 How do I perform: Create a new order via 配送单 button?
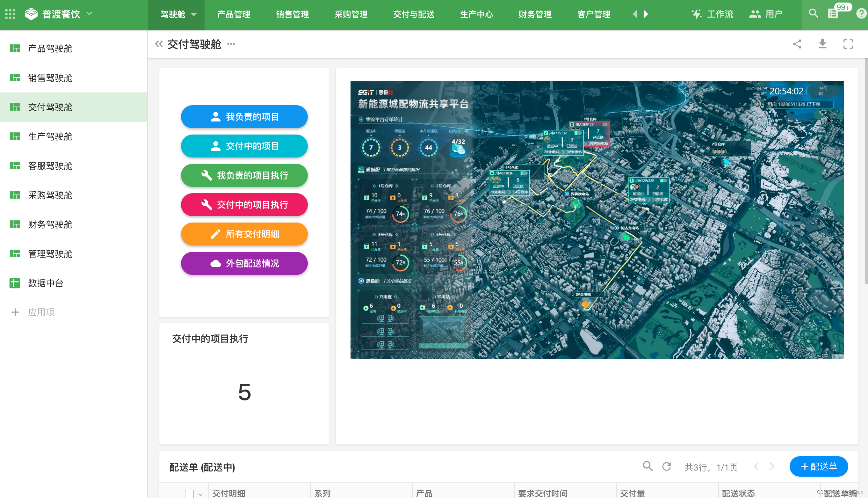tap(819, 466)
